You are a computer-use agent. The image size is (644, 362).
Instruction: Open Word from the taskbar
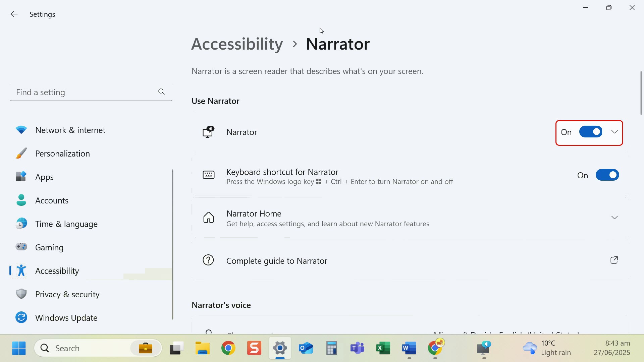pos(409,348)
